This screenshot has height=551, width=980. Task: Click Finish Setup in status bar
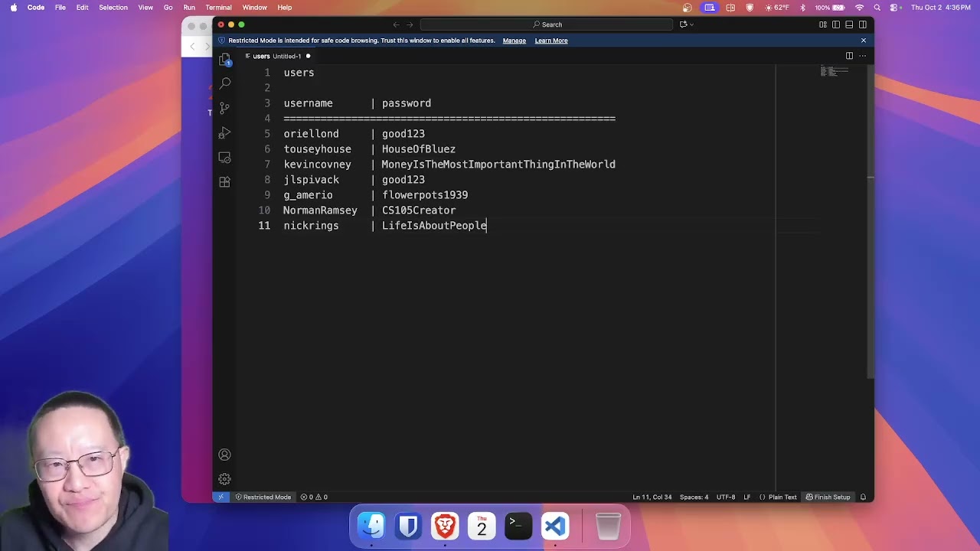(x=828, y=497)
